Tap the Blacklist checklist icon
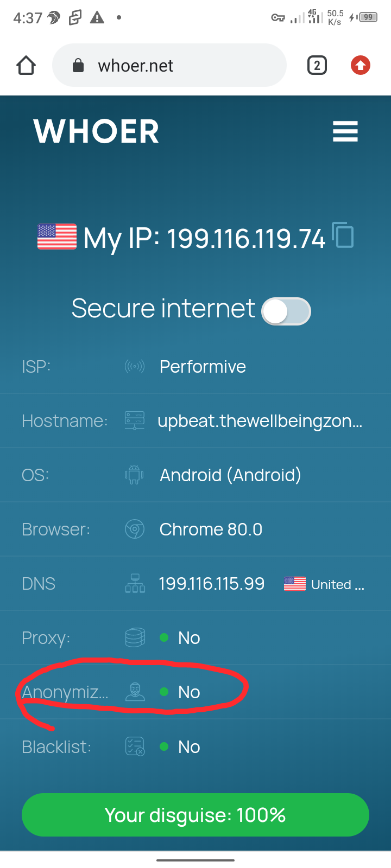This screenshot has width=391, height=868. [x=135, y=746]
